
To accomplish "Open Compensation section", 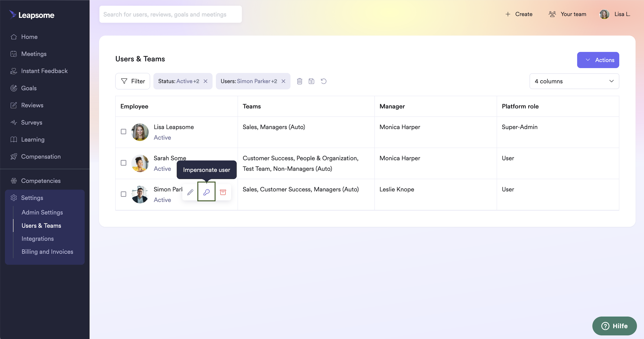I will pyautogui.click(x=41, y=157).
